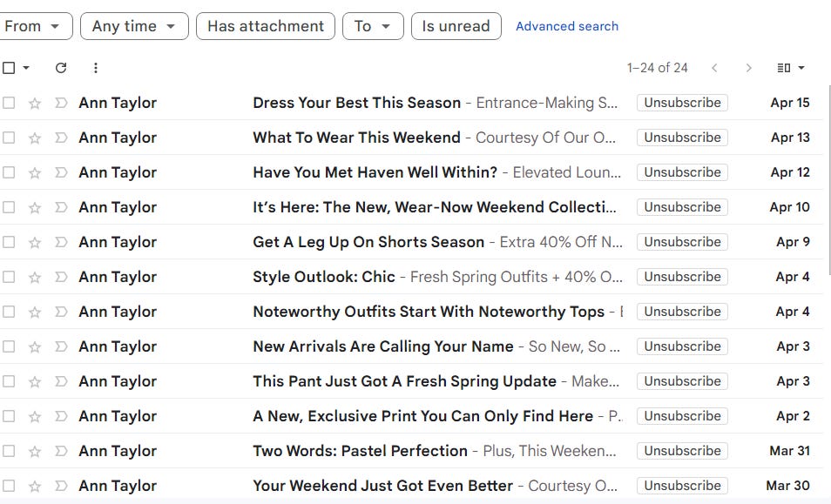Mark Style Outlook: Chic as important
This screenshot has height=504, width=831.
coord(61,277)
